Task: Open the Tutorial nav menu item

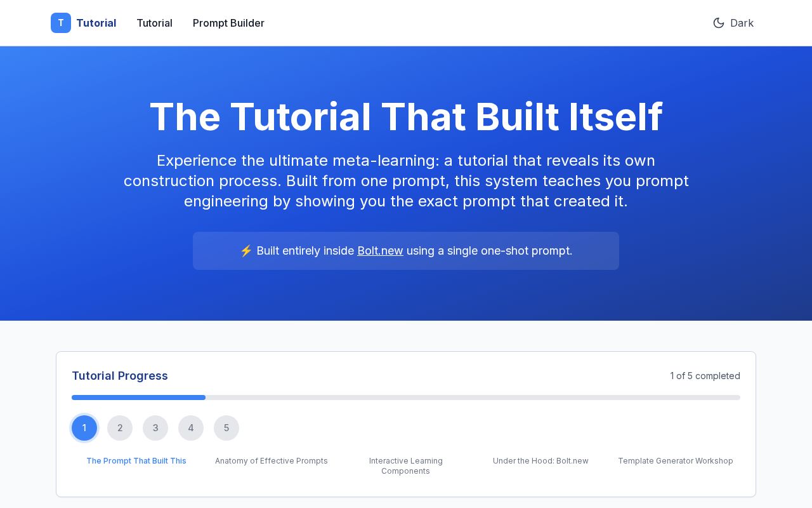Action: coord(154,23)
